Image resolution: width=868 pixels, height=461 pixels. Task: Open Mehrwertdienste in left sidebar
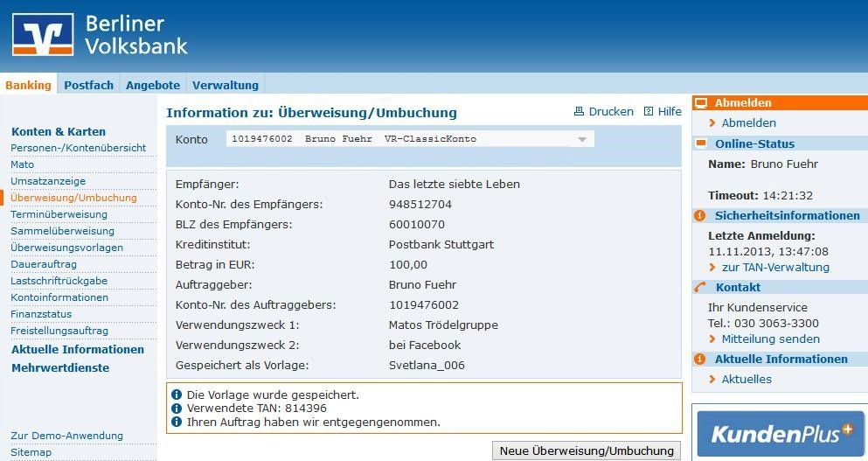[x=60, y=368]
